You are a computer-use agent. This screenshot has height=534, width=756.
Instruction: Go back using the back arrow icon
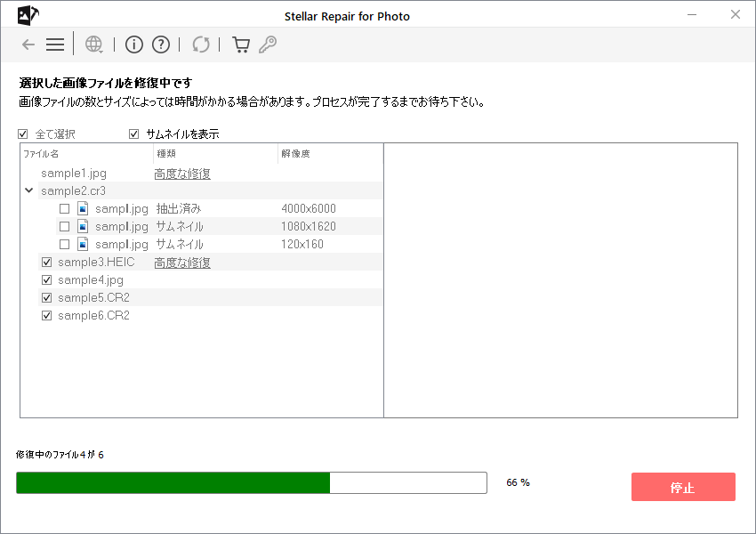tap(28, 44)
